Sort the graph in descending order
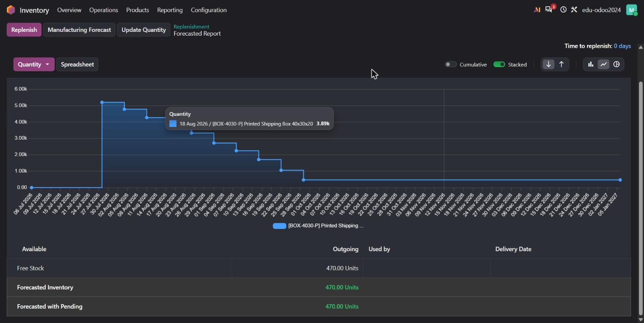This screenshot has height=323, width=644. coord(548,64)
